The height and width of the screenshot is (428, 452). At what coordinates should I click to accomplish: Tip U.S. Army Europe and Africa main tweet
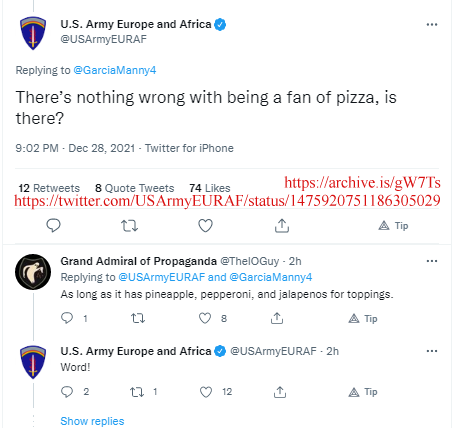pos(393,226)
